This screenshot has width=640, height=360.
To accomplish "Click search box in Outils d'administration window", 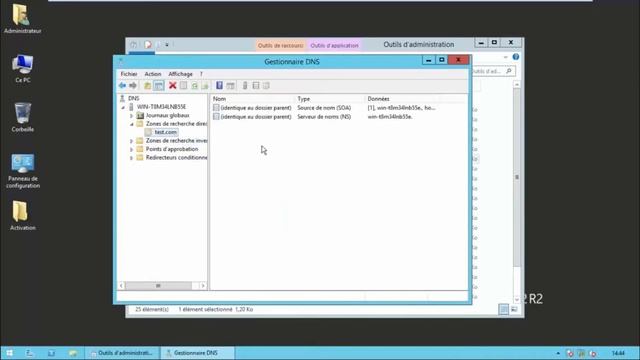I will click(x=493, y=71).
